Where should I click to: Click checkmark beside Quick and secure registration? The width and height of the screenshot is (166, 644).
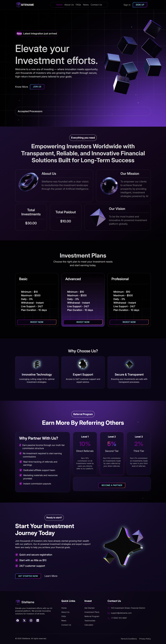click(x=17, y=555)
